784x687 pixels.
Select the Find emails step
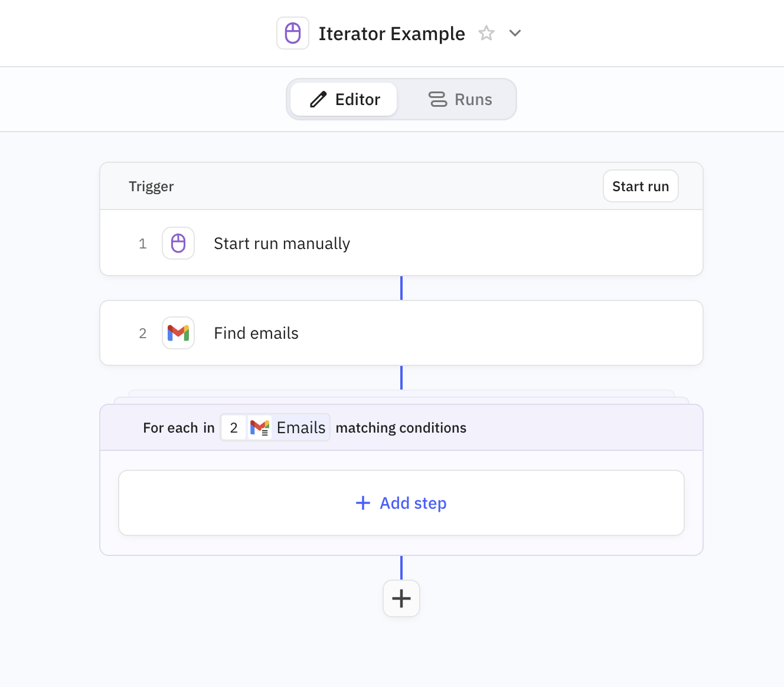[x=256, y=333]
